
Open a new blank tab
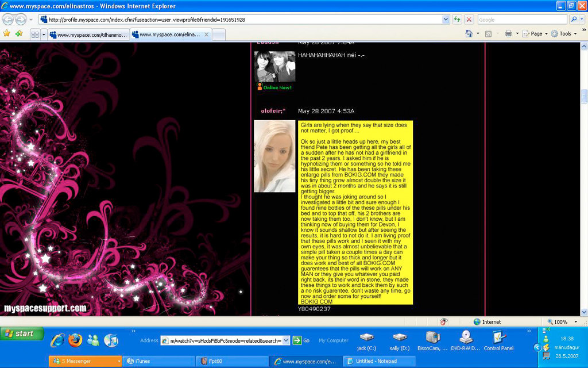[x=219, y=34]
